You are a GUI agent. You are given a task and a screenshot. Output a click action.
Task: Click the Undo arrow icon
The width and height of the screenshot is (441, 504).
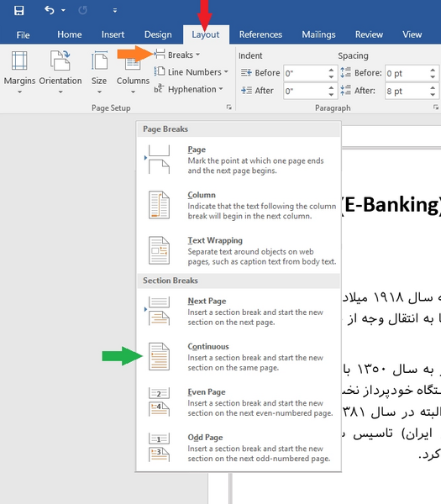point(50,10)
